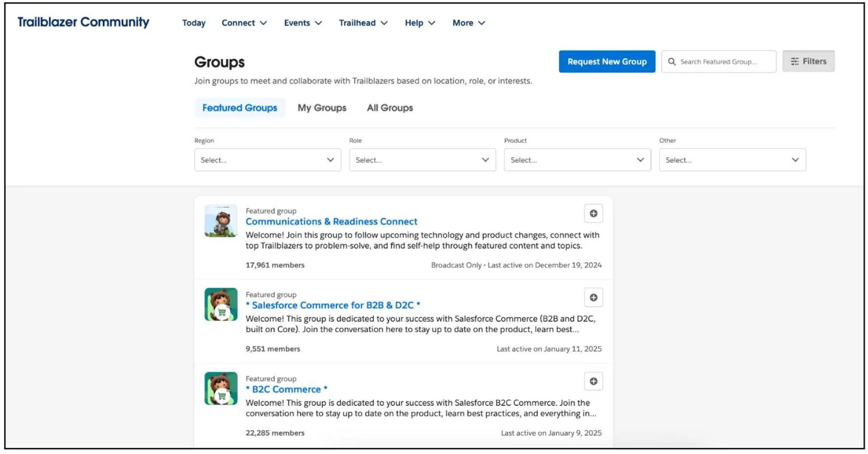Screen dimensions: 868x454
Task: Click plus icon next to B2C Commerce group
Action: point(593,381)
